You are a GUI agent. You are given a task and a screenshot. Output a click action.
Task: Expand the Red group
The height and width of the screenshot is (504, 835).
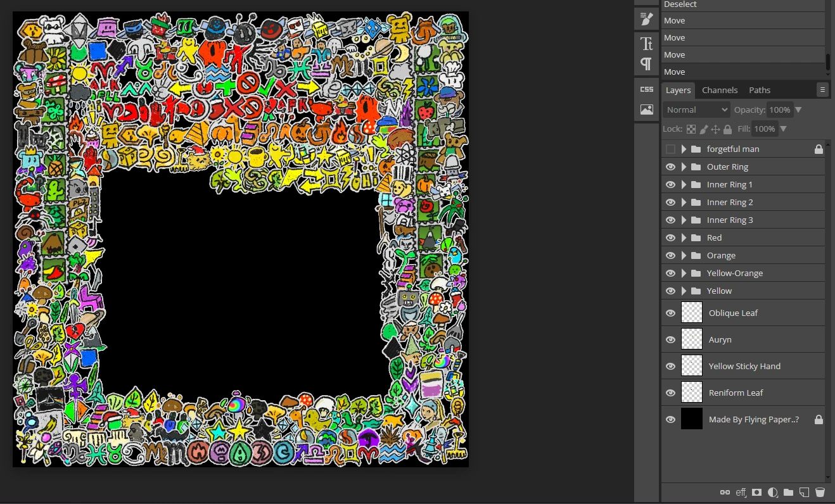click(x=682, y=237)
